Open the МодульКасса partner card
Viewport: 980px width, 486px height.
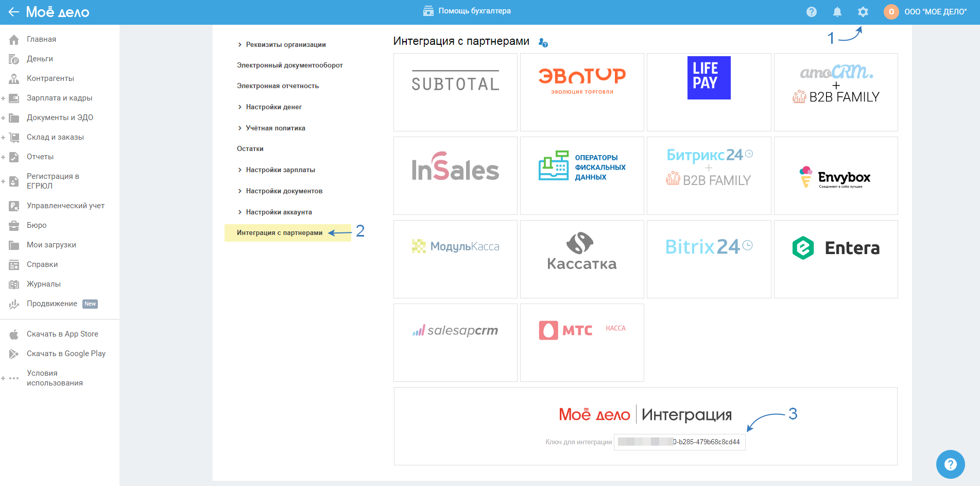pos(455,259)
